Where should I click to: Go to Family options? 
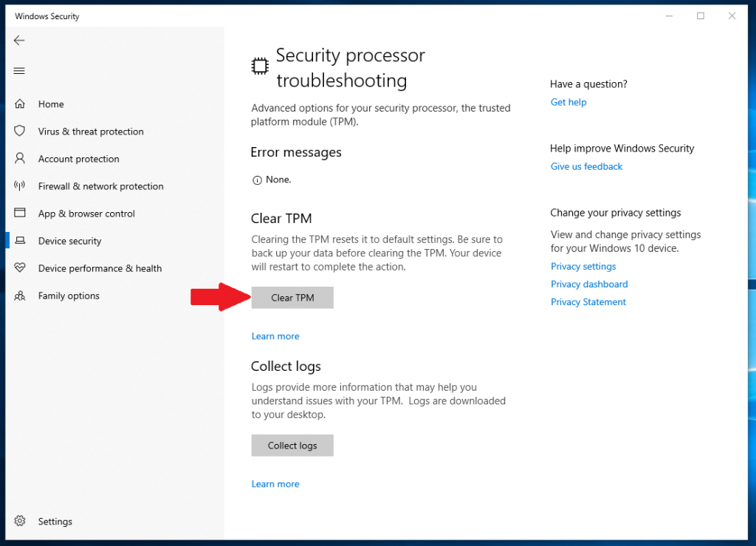click(x=114, y=296)
